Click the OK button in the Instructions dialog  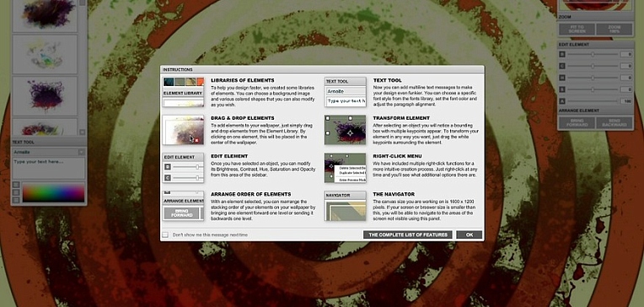469,234
